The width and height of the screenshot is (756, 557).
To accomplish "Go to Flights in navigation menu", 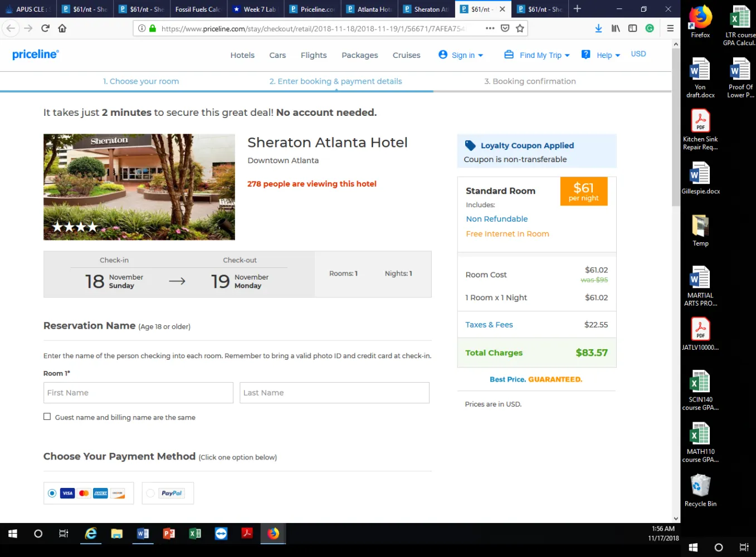I will (x=314, y=55).
